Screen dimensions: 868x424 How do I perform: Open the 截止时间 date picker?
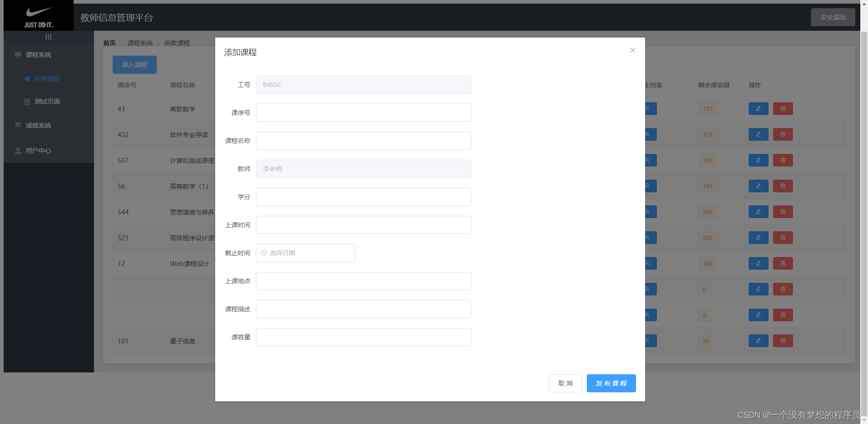click(306, 253)
